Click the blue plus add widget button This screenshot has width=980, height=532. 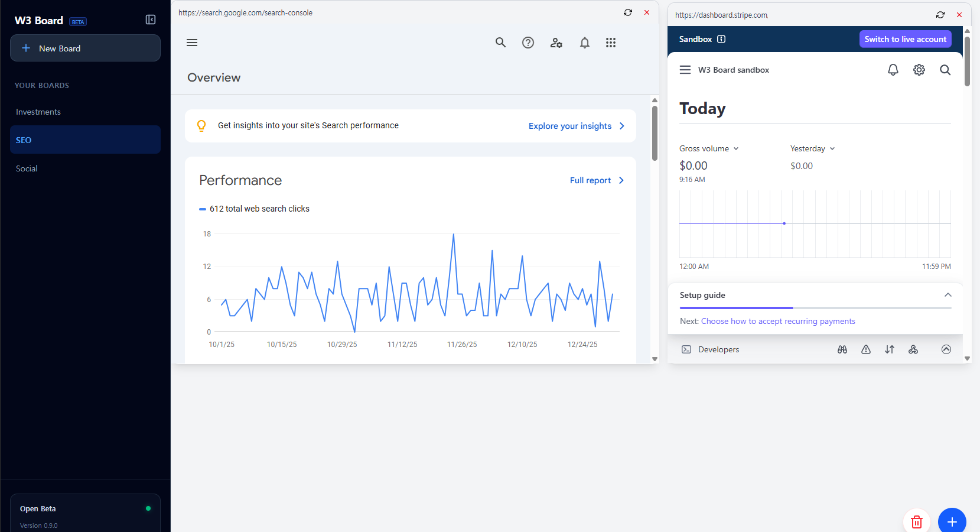(x=952, y=521)
